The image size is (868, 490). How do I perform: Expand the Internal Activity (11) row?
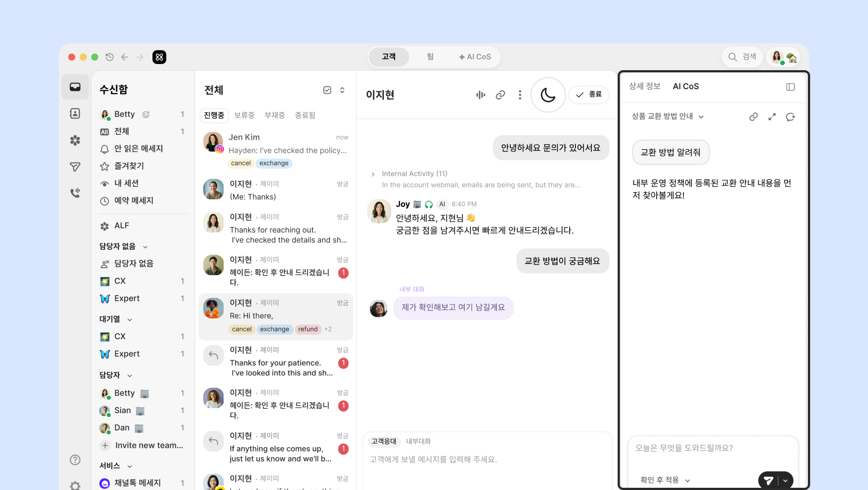[373, 174]
